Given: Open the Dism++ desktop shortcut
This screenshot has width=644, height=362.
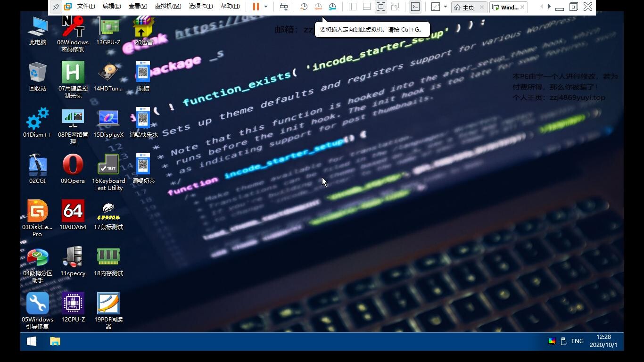Looking at the screenshot, I should click(x=37, y=120).
